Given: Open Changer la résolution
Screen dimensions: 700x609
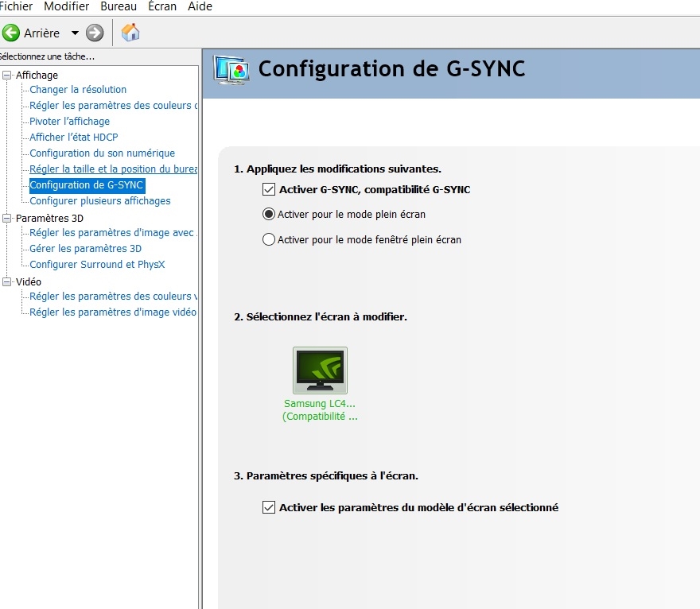Looking at the screenshot, I should click(78, 89).
